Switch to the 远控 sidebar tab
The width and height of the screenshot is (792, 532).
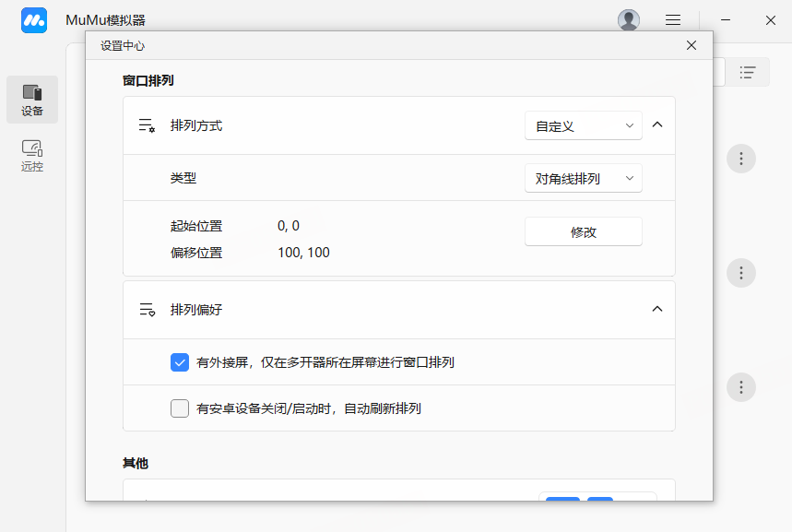tap(32, 155)
